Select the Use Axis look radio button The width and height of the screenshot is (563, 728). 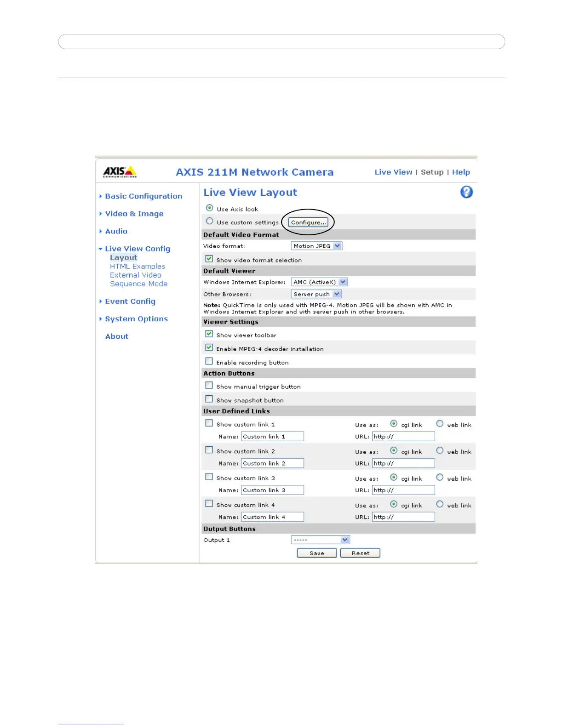point(210,208)
